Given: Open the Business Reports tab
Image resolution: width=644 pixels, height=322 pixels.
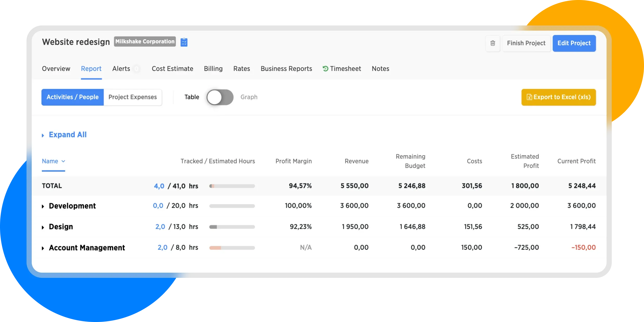Looking at the screenshot, I should [286, 69].
